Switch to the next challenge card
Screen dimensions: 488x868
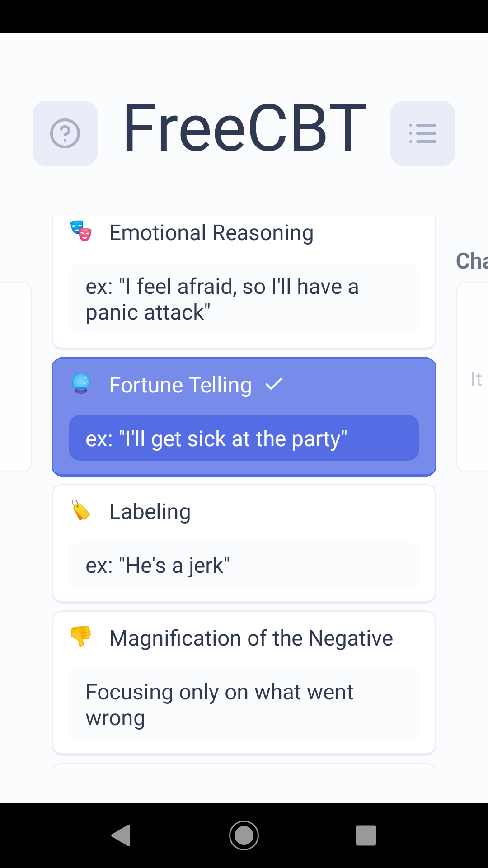click(472, 377)
